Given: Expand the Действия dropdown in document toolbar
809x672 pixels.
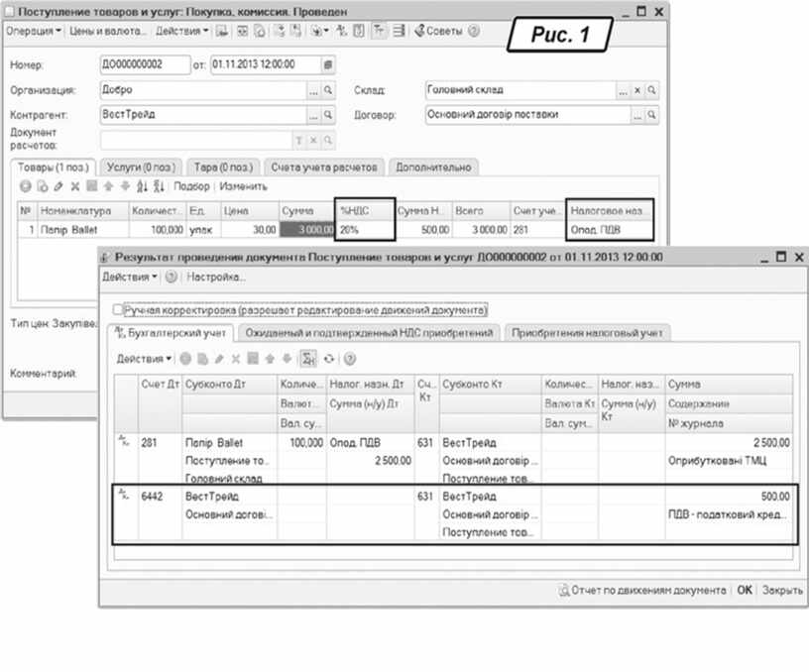Looking at the screenshot, I should click(183, 31).
